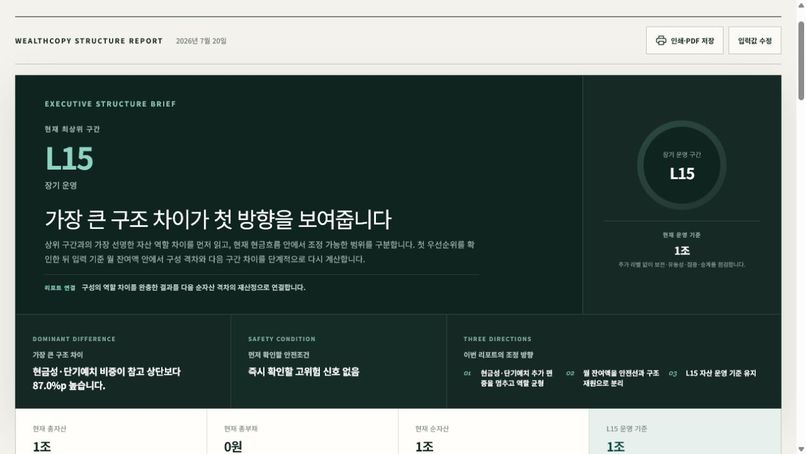Click the 87.0%p 높습니다 statement
This screenshot has width=806, height=454.
coord(106,378)
